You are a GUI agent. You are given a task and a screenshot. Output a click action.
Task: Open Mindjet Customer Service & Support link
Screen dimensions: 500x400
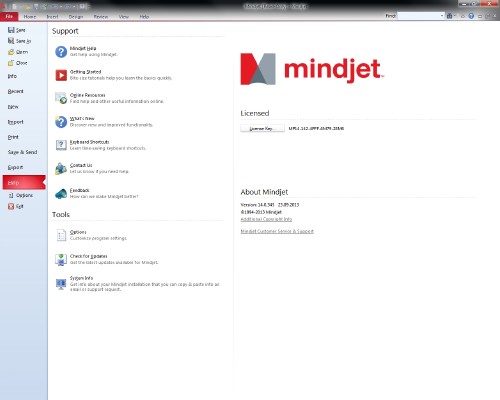pos(277,231)
